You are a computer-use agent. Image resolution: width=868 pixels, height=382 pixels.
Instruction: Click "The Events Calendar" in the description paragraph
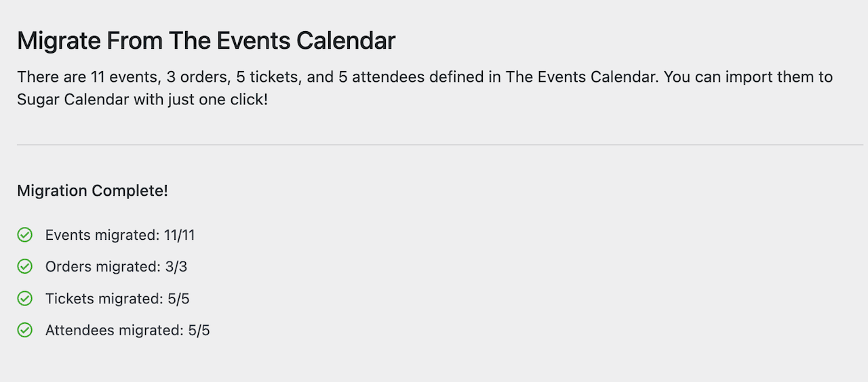point(581,77)
